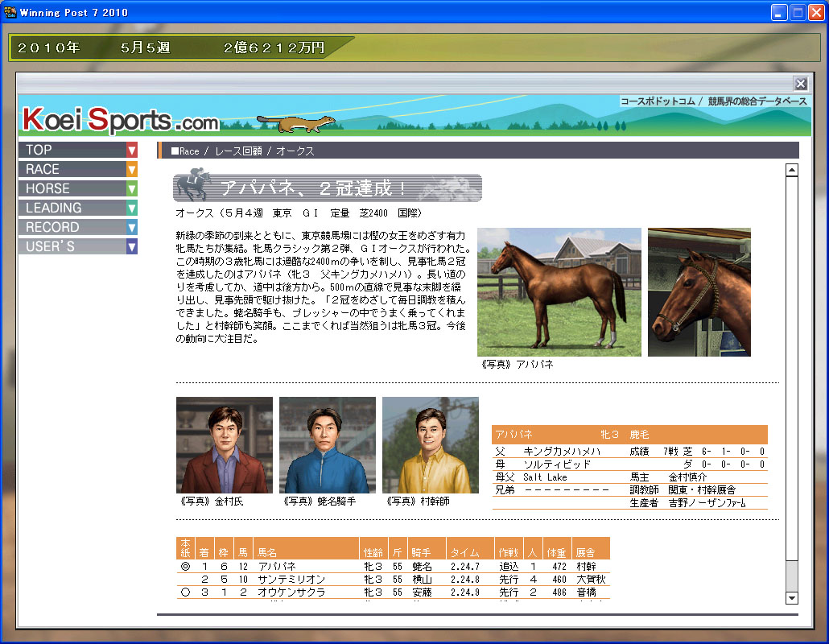Screen dimensions: 829x644
Task: Click the アパパネ headline banner
Action: (328, 188)
